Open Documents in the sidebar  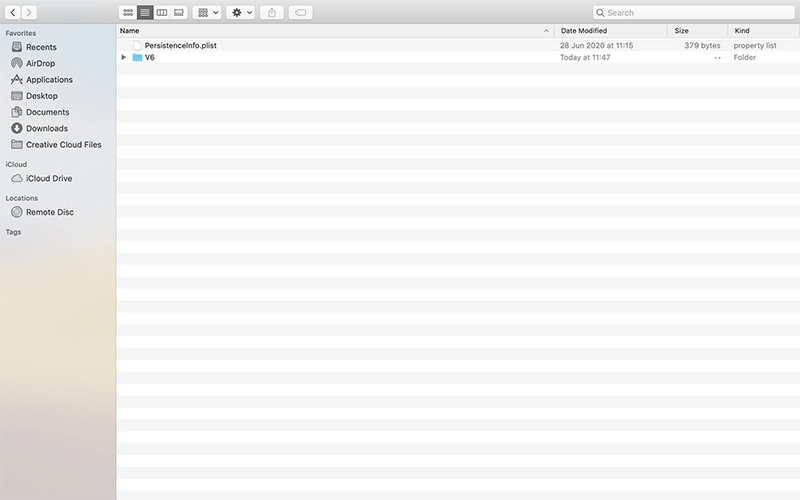(40, 112)
